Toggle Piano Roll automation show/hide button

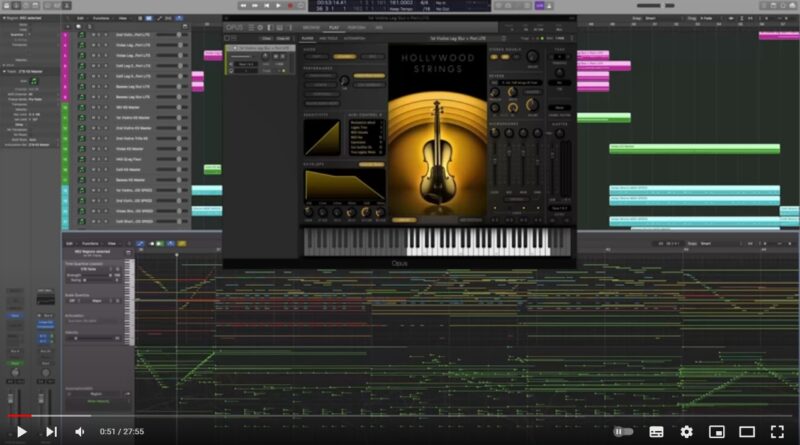pos(140,244)
